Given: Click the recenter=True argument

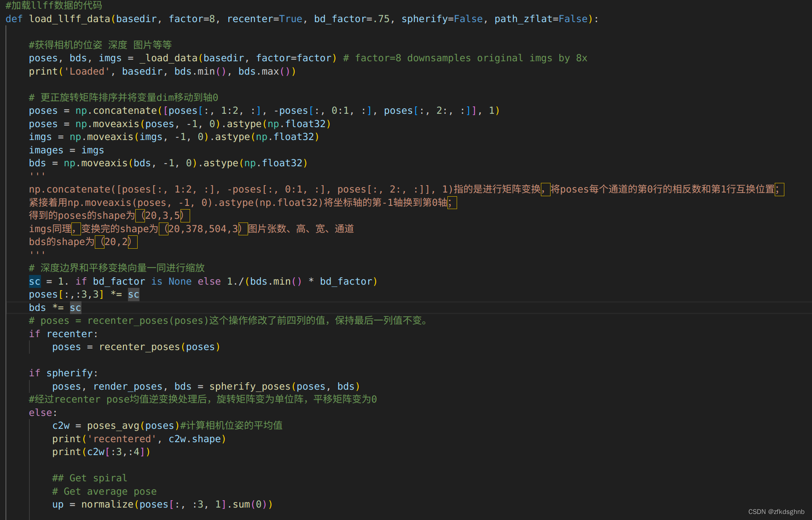Looking at the screenshot, I should pos(265,18).
